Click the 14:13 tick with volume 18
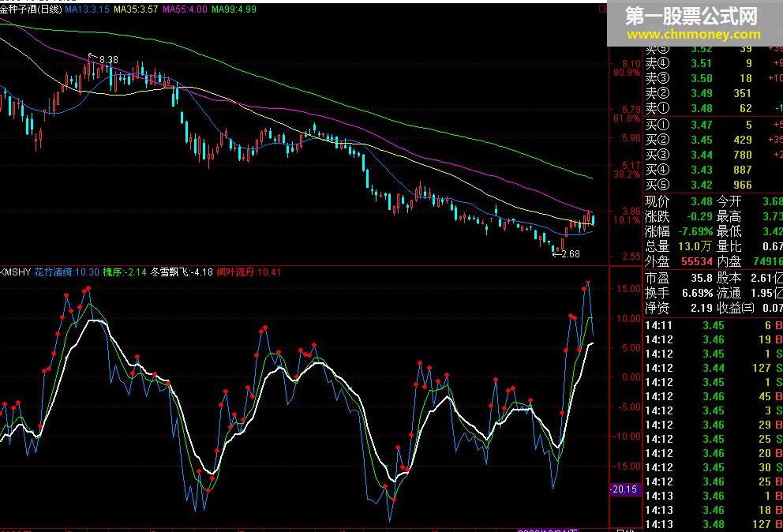The height and width of the screenshot is (532, 783). [713, 510]
